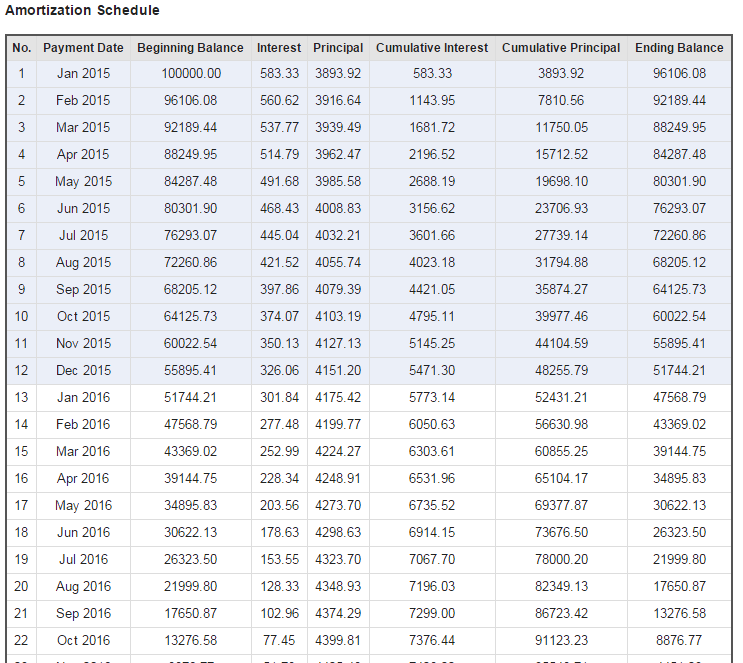Select cumulative interest 5471.30

click(432, 371)
